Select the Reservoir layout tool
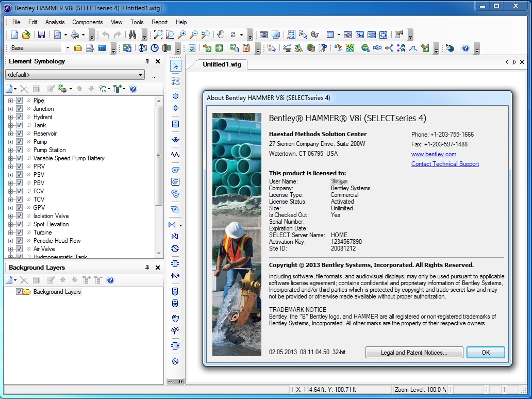Image resolution: width=532 pixels, height=399 pixels. tap(175, 139)
